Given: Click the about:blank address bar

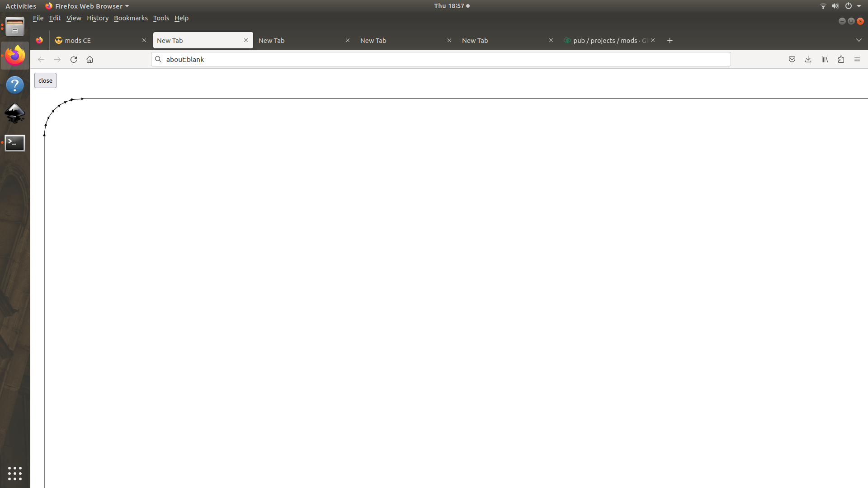Looking at the screenshot, I should point(441,59).
